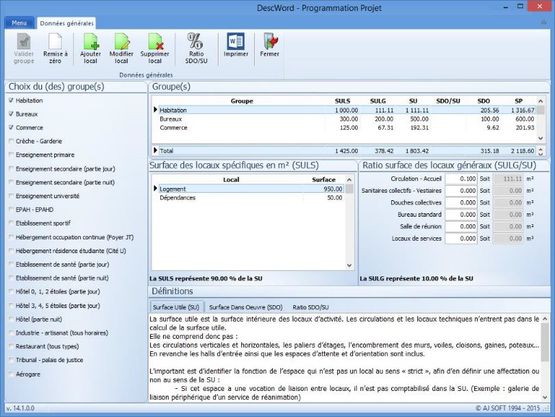Switch to Surface Utile (SU) tab
This screenshot has width=555, height=417.
pyautogui.click(x=176, y=307)
